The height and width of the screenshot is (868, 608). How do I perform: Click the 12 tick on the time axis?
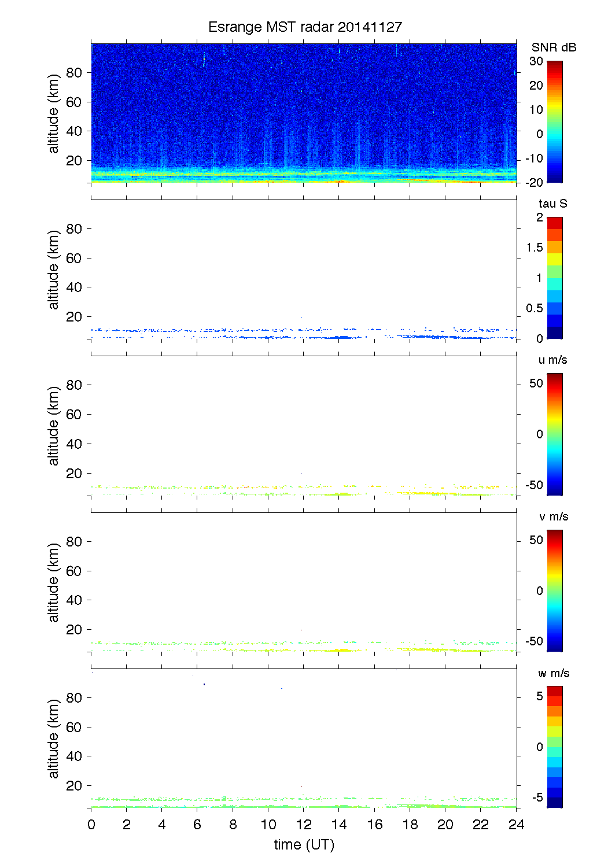click(x=304, y=825)
